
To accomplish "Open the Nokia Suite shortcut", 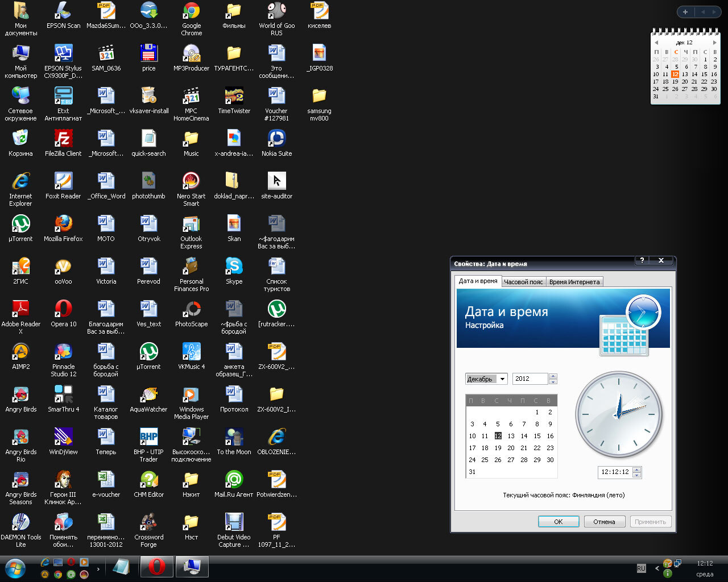I will coord(276,143).
